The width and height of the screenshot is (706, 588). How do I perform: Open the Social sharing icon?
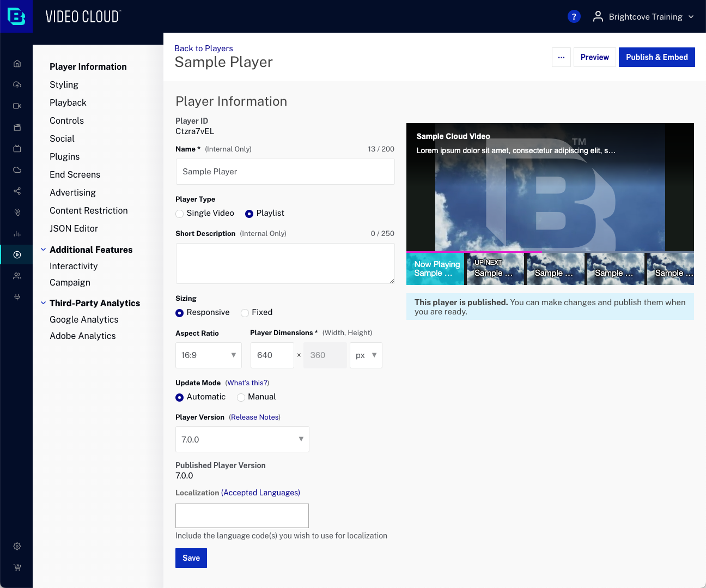17,191
